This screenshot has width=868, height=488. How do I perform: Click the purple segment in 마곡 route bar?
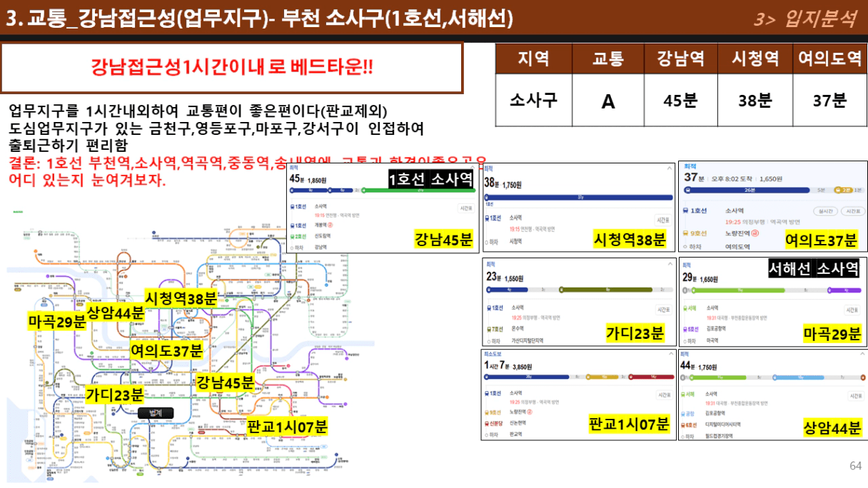pos(844,290)
